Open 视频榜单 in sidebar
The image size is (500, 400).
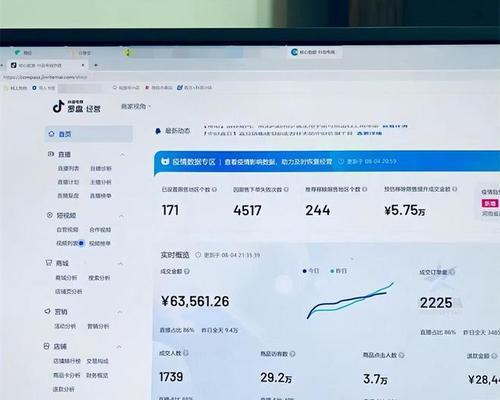[100, 244]
